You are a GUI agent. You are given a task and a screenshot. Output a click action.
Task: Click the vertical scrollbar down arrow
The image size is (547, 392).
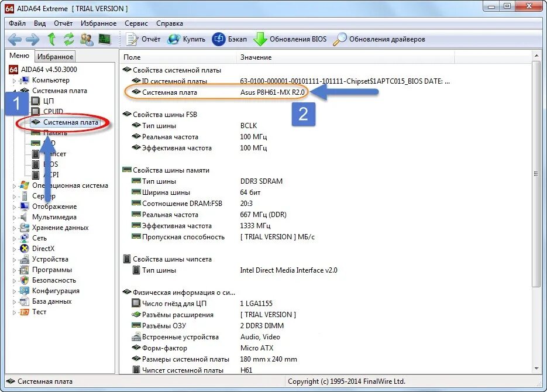point(536,369)
